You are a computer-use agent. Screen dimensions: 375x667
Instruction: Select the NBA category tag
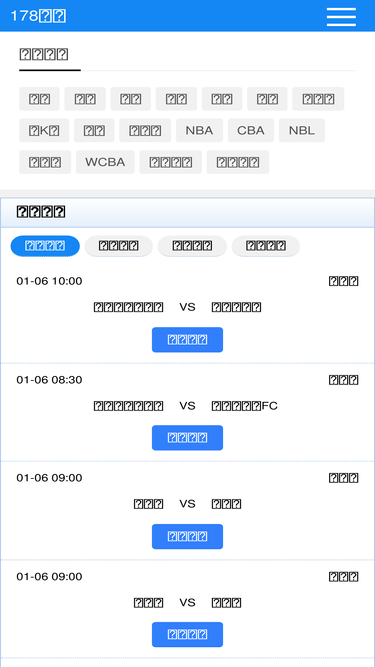[x=199, y=130]
